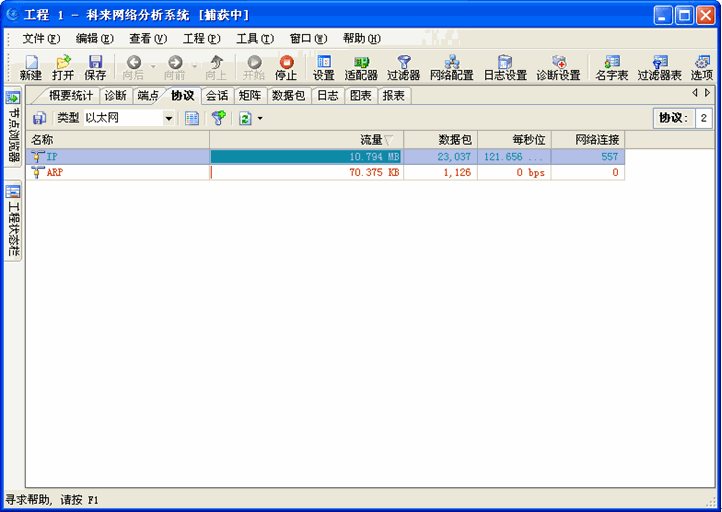
Task: Open the 编辑(E) menu
Action: pyautogui.click(x=94, y=39)
